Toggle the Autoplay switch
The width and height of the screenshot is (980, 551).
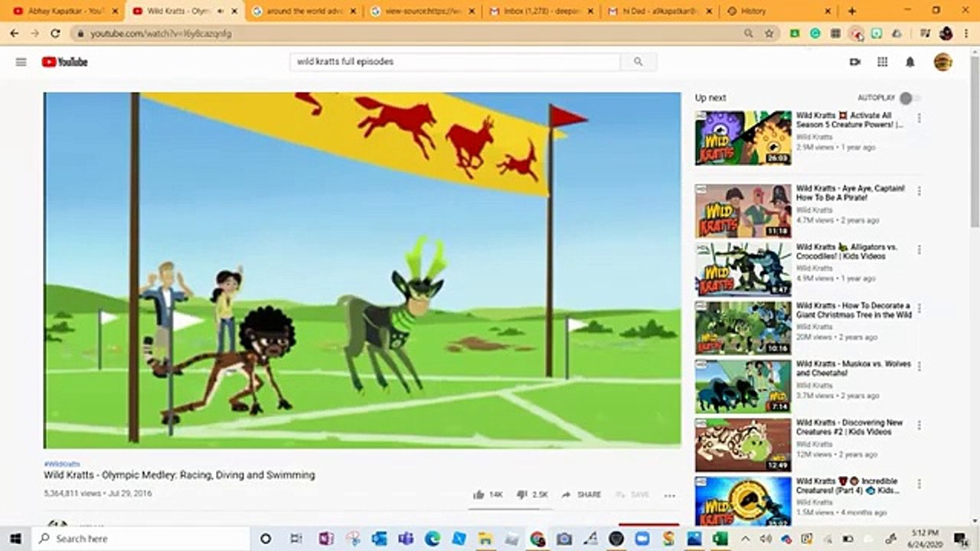pyautogui.click(x=909, y=98)
